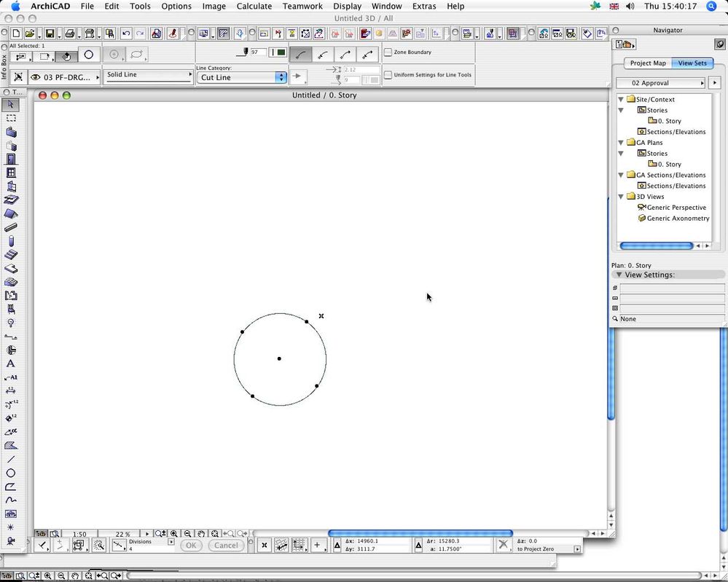Click the Undo arrow in the top toolbar
This screenshot has height=582, width=728.
[x=126, y=33]
